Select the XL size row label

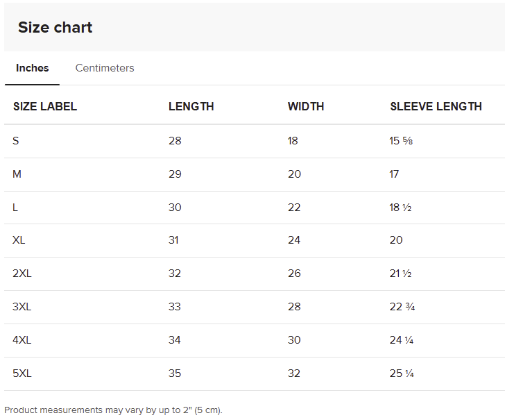[x=19, y=240]
